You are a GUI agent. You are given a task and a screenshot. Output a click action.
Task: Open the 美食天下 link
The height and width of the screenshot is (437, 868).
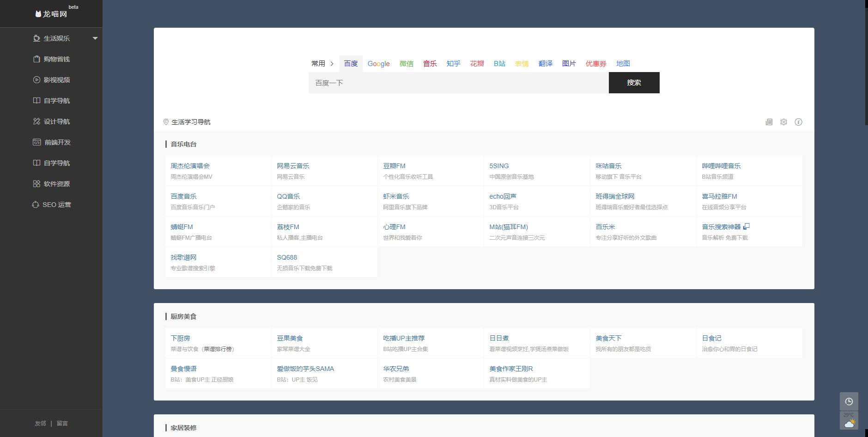click(608, 338)
